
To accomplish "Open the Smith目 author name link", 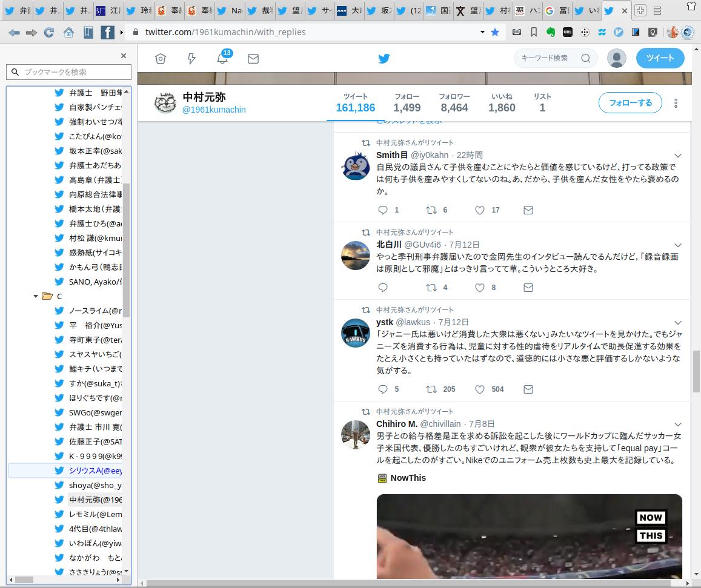I will 391,155.
